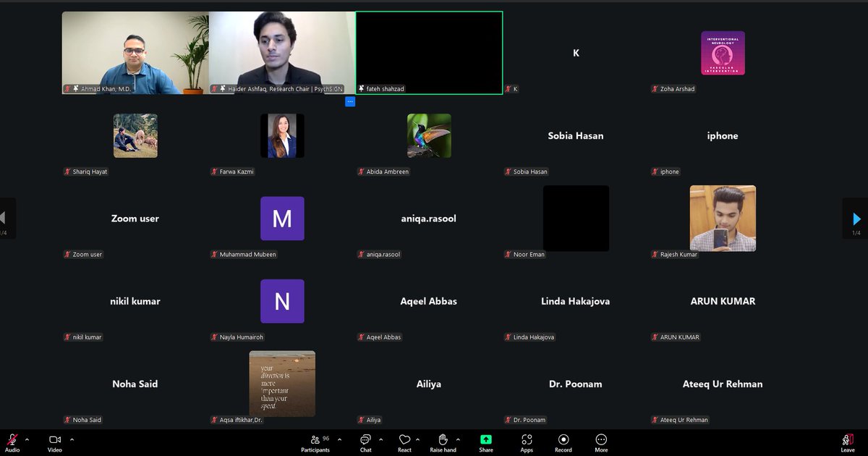Select Haider Ashfaq video tile

coord(282,53)
